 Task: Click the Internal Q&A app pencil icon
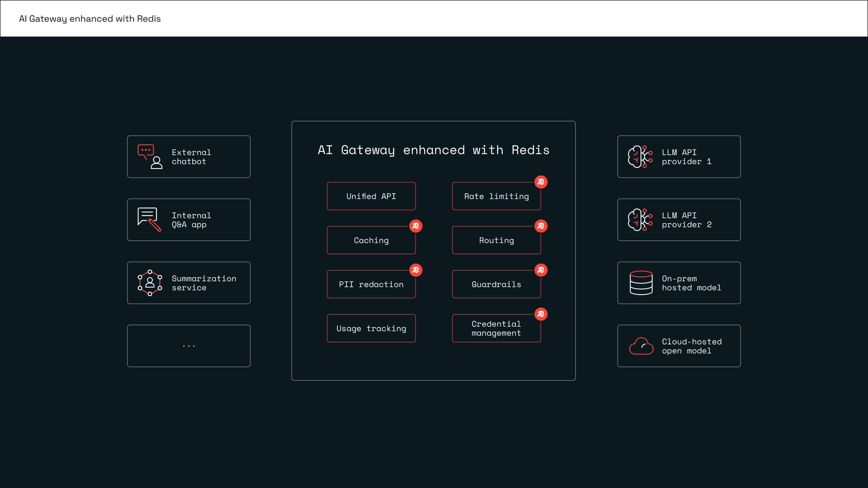pyautogui.click(x=155, y=225)
